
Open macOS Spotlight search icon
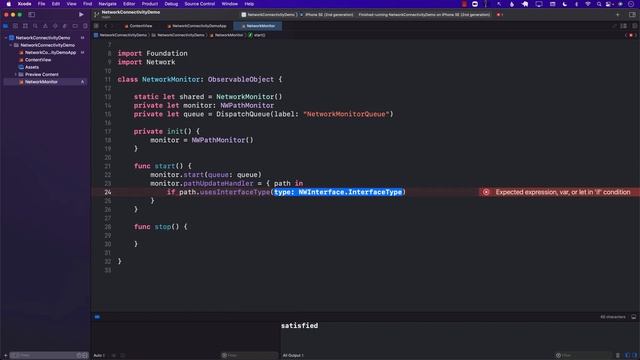(598, 4)
